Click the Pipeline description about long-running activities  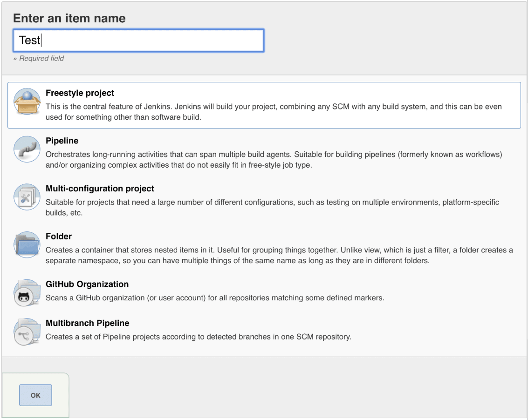[274, 160]
